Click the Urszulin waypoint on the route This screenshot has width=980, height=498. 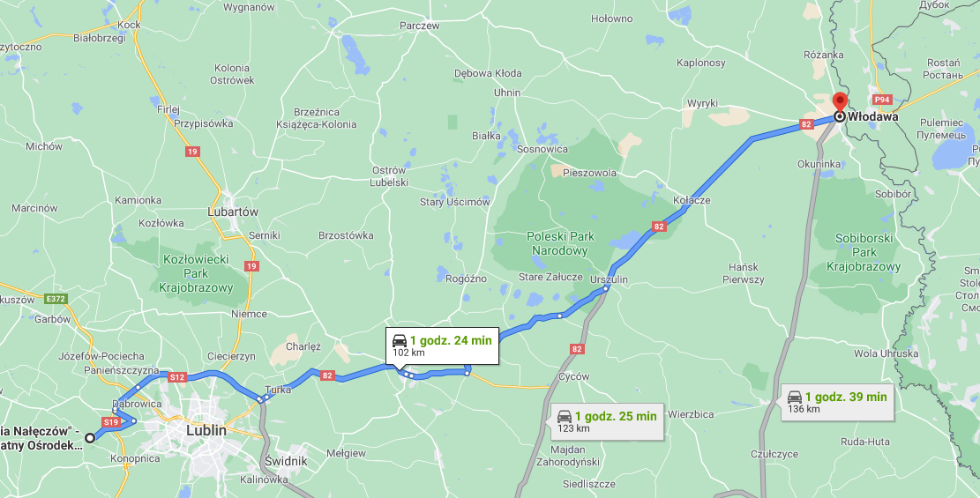[606, 288]
